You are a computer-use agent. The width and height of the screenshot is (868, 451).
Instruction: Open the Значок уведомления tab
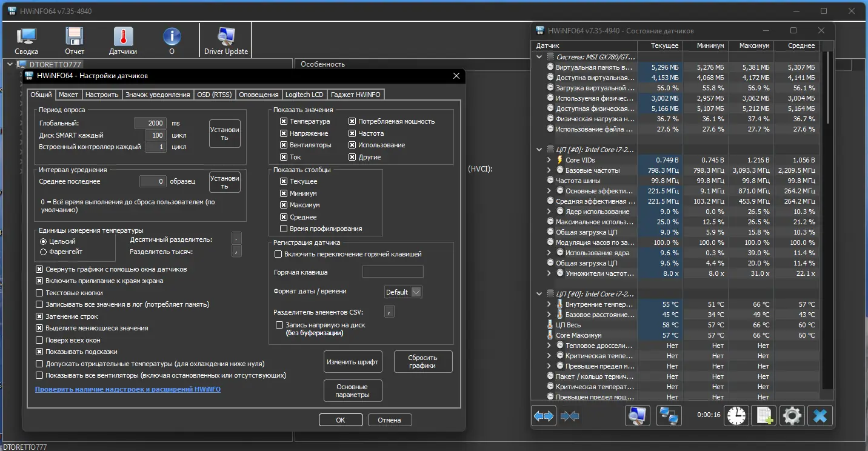[x=158, y=95]
